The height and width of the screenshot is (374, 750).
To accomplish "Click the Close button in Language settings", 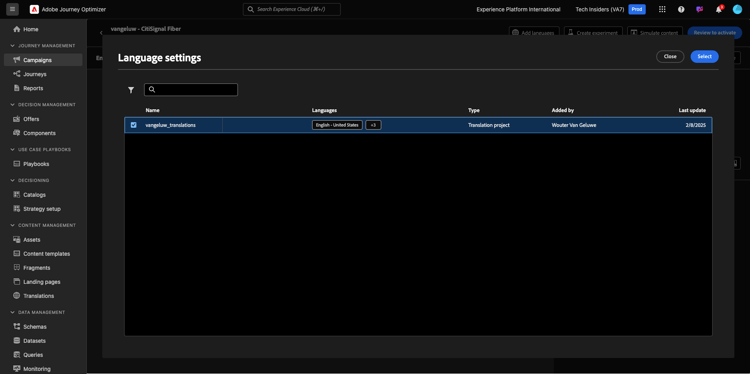I will [x=670, y=56].
